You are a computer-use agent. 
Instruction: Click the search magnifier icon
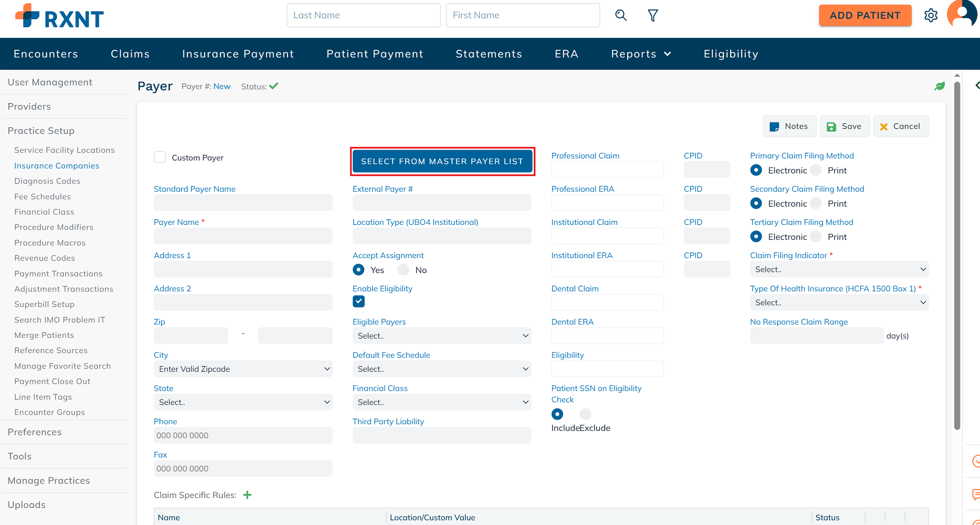[x=621, y=15]
